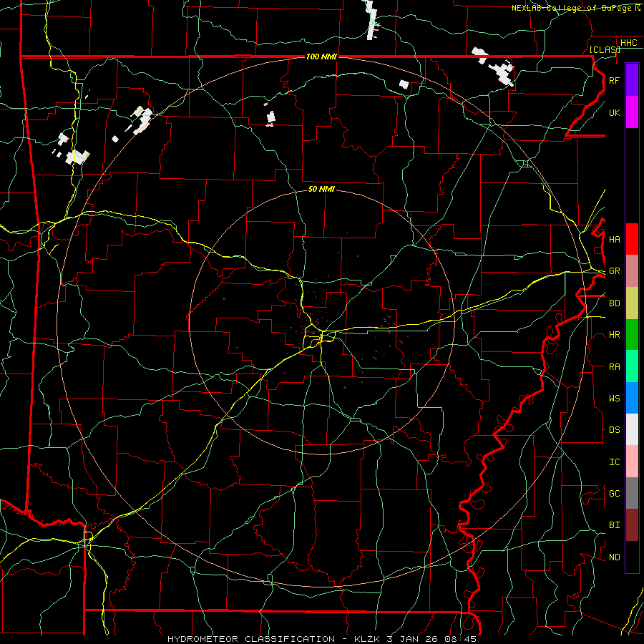Click the blue WS legend swatch

coord(632,398)
